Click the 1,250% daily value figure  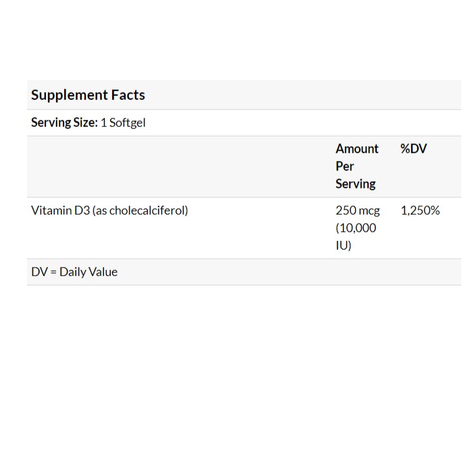[x=420, y=210]
